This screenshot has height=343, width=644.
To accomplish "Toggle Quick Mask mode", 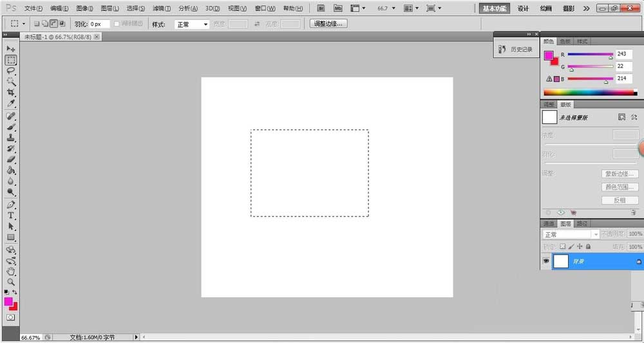I will coord(11,317).
